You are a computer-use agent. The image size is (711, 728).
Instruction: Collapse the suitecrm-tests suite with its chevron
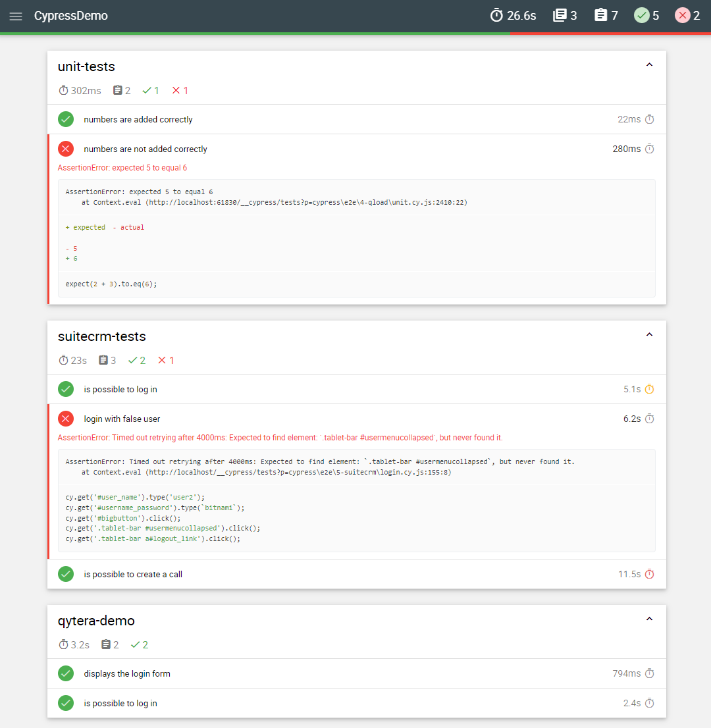(649, 334)
